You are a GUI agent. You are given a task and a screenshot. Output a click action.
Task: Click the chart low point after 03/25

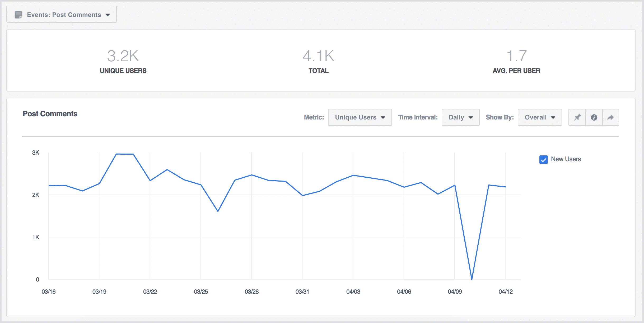click(218, 211)
